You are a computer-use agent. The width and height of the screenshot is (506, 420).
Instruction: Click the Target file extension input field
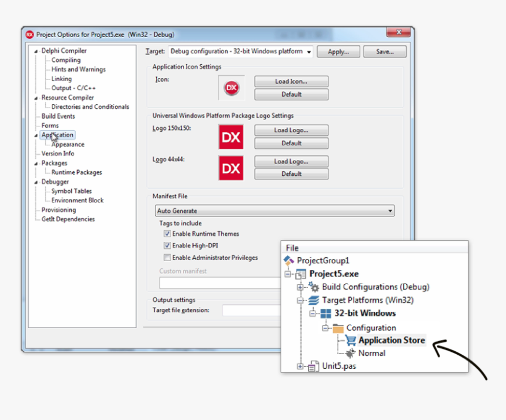[x=253, y=311]
